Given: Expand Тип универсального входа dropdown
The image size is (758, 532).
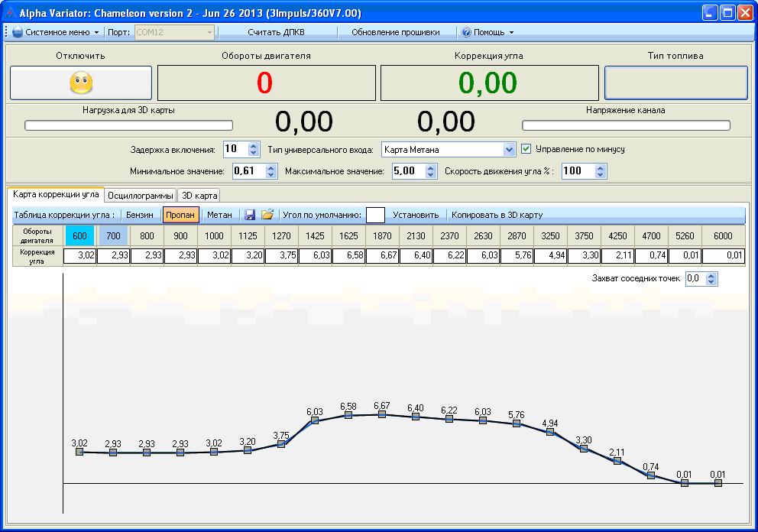Looking at the screenshot, I should pos(510,150).
